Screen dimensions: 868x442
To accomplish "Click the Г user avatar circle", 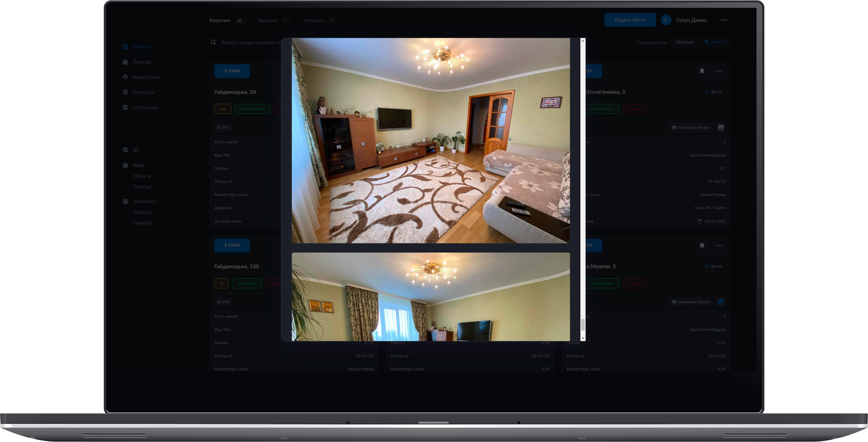I will coord(666,20).
